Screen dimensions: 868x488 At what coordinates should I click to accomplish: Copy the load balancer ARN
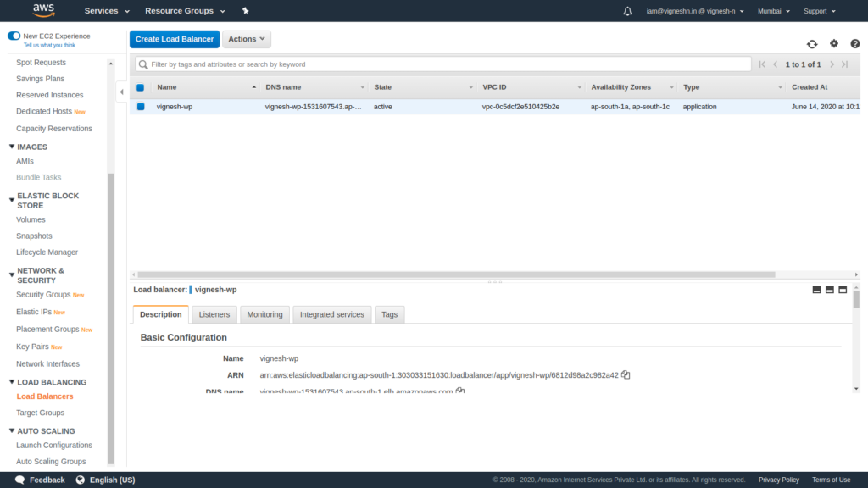(x=626, y=374)
